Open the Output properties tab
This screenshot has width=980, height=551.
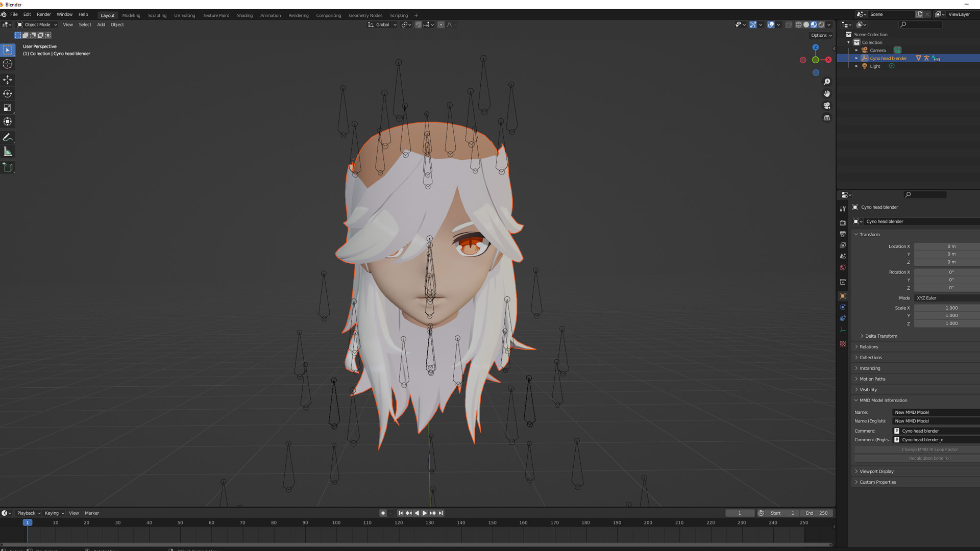click(843, 234)
